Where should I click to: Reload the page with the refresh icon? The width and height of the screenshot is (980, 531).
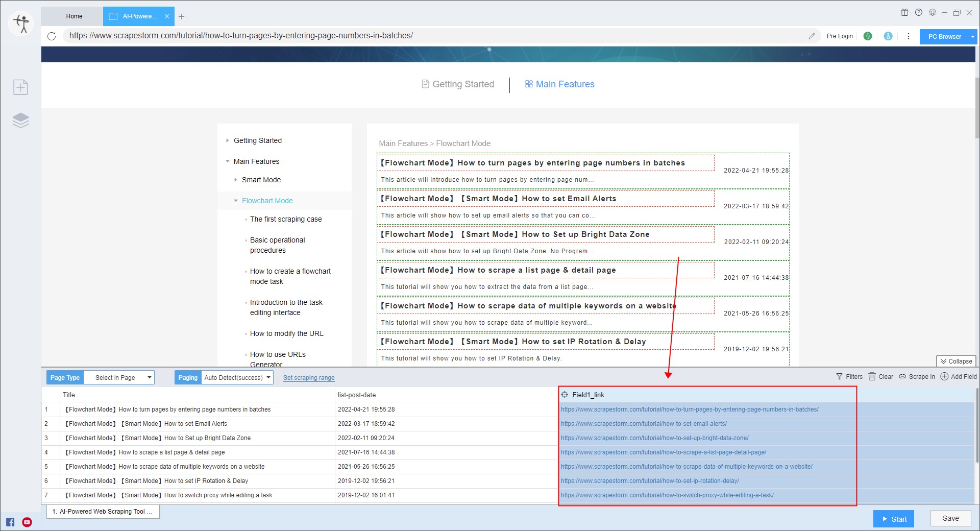(51, 36)
